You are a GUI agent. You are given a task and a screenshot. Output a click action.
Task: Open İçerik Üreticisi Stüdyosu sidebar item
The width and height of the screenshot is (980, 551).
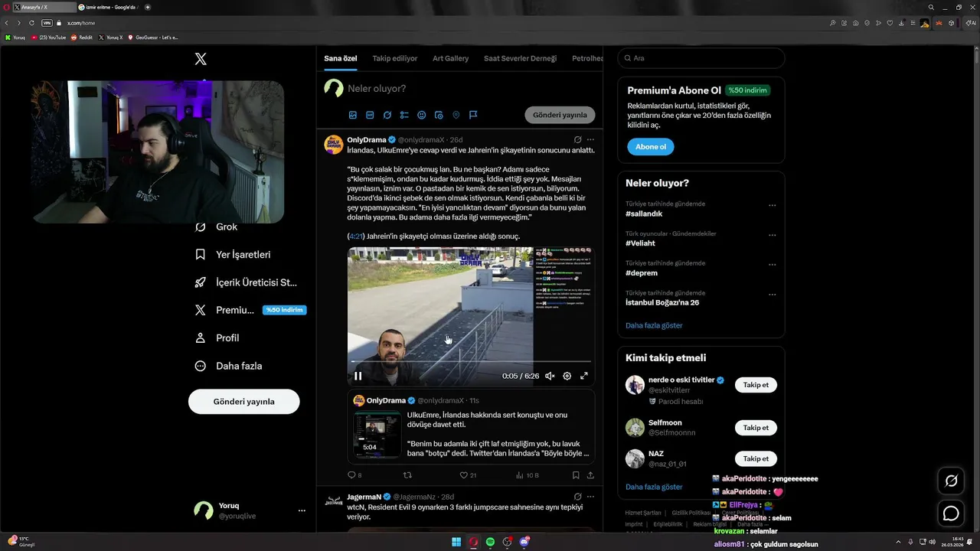click(x=246, y=282)
